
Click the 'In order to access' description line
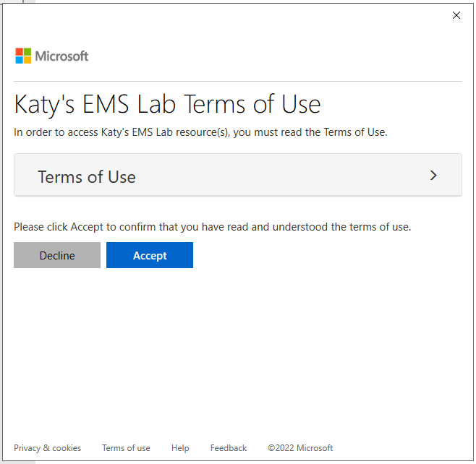pyautogui.click(x=201, y=132)
